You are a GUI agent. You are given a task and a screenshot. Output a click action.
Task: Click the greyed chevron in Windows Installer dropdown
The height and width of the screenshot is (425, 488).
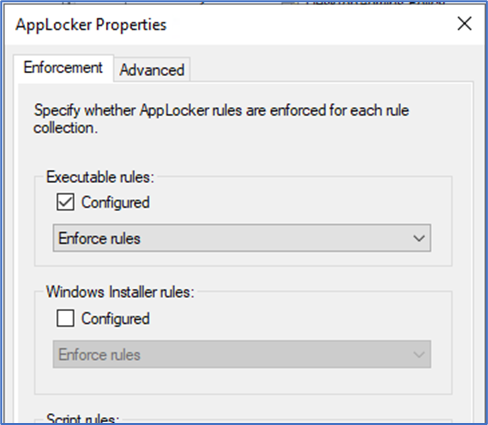pos(419,354)
